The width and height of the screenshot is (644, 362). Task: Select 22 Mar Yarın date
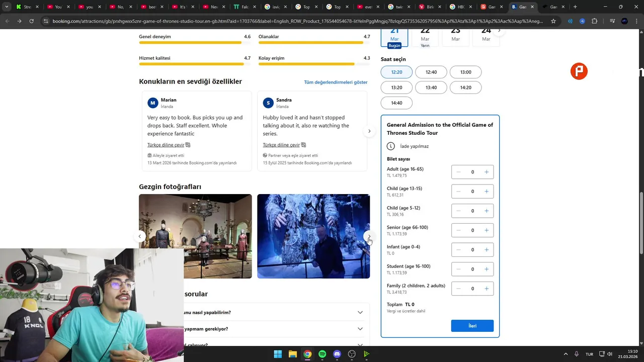click(425, 38)
